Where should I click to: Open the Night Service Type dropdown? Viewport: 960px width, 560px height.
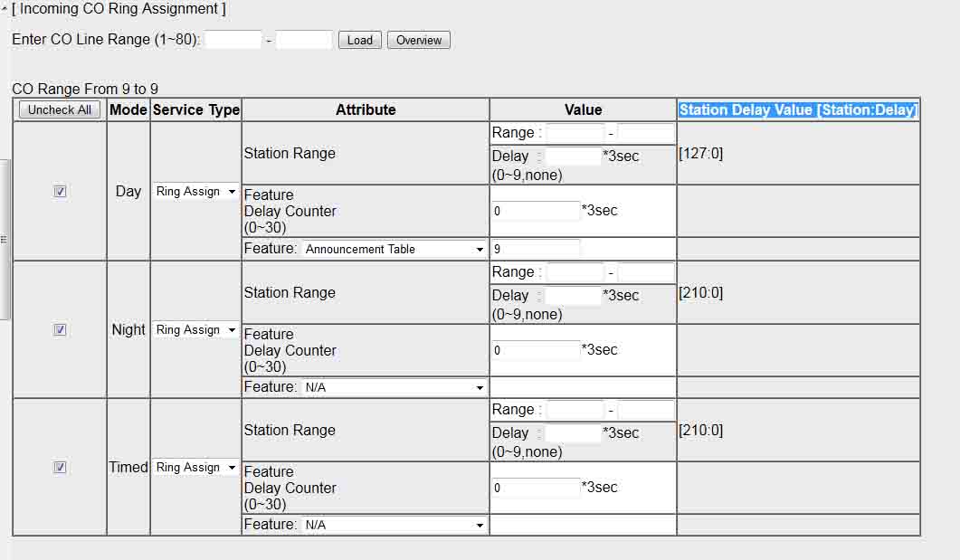point(195,330)
